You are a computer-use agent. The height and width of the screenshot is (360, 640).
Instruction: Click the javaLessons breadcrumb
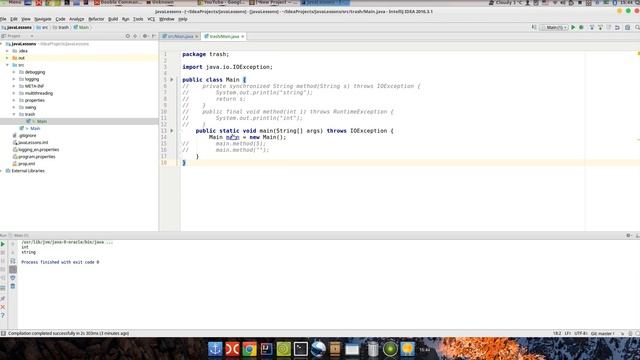(17, 27)
